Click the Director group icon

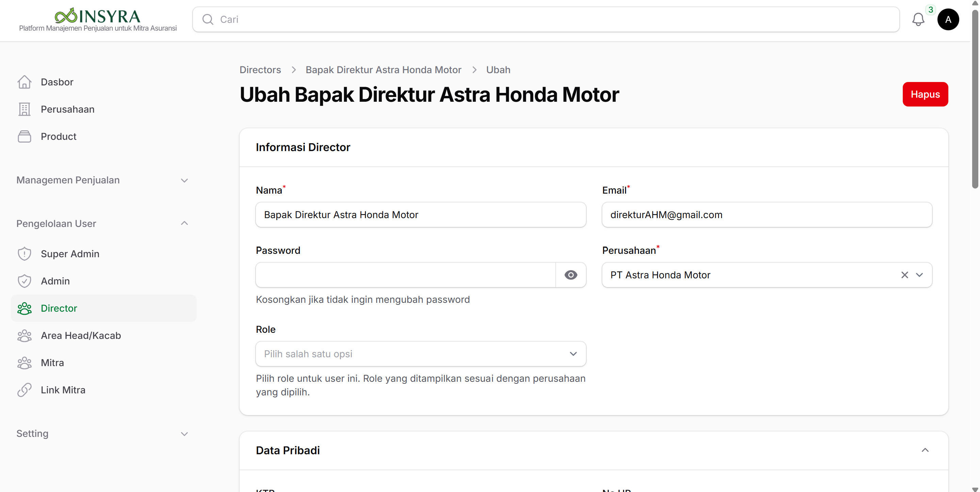tap(24, 308)
